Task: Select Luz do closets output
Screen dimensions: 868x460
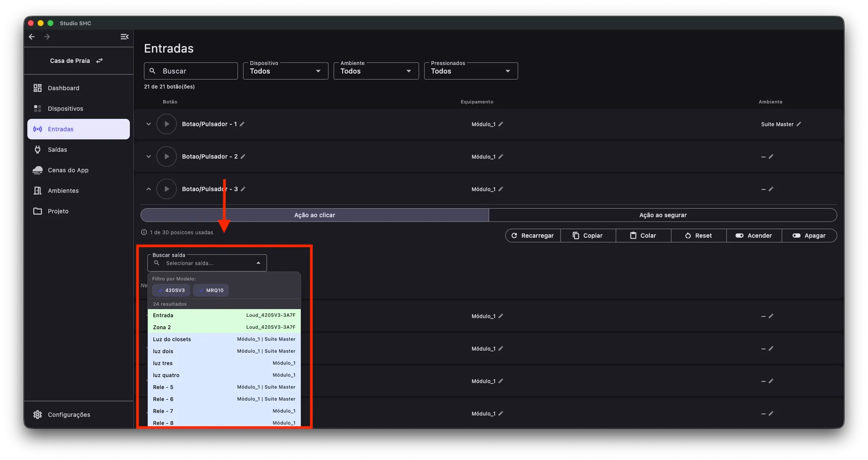Action: (x=224, y=339)
